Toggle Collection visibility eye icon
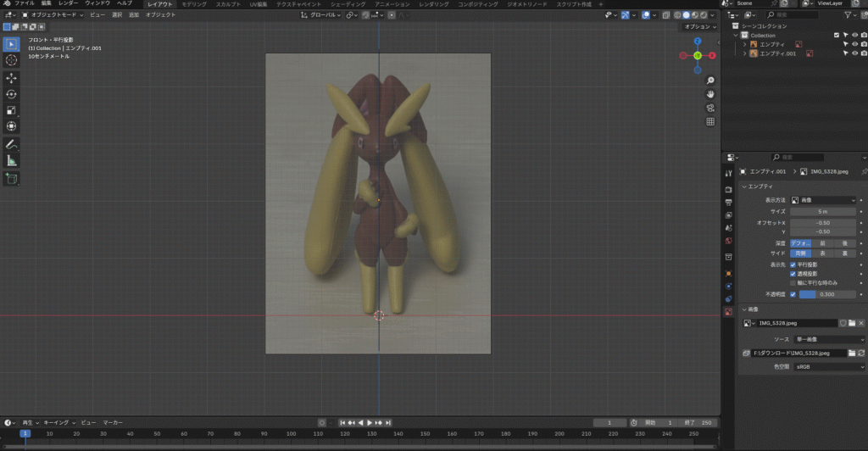Viewport: 868px width, 451px height. point(854,36)
